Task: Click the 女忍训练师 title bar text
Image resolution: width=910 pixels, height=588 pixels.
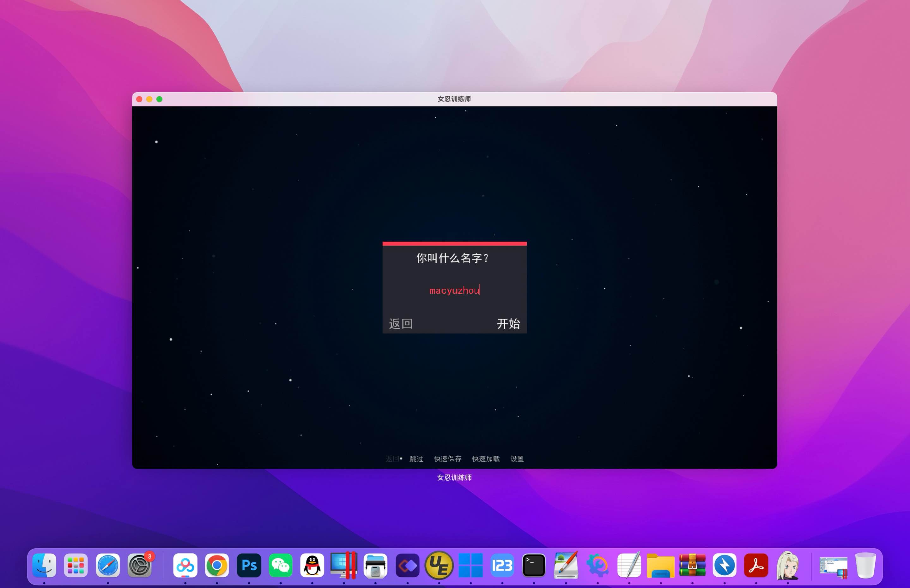Action: 454,99
